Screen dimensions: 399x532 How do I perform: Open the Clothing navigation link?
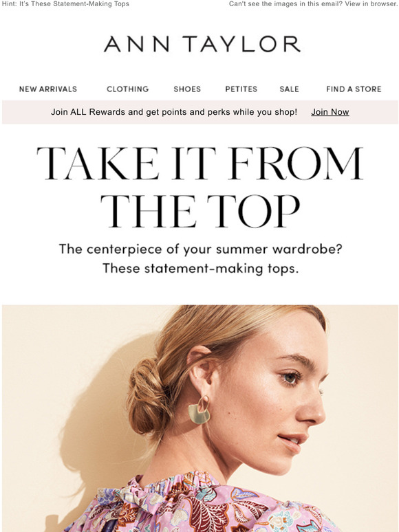pyautogui.click(x=128, y=89)
